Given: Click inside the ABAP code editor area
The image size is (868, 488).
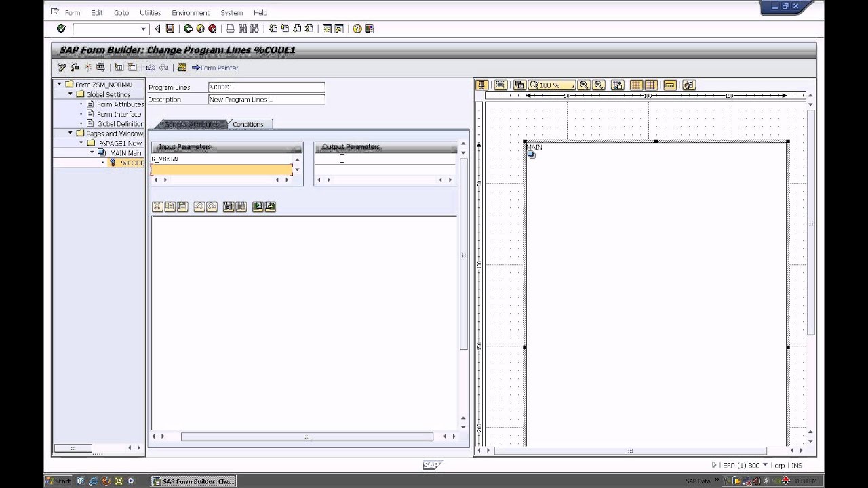Looking at the screenshot, I should tap(304, 322).
